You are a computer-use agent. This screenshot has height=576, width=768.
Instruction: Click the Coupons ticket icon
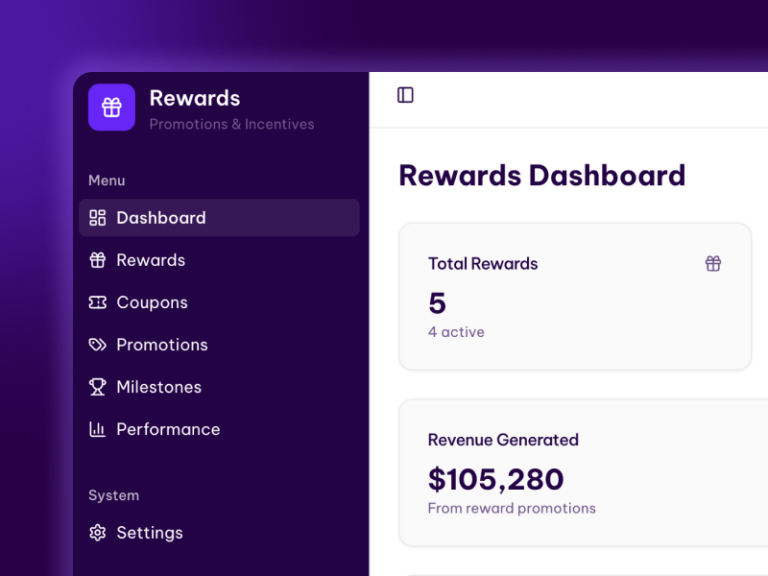[x=97, y=303]
